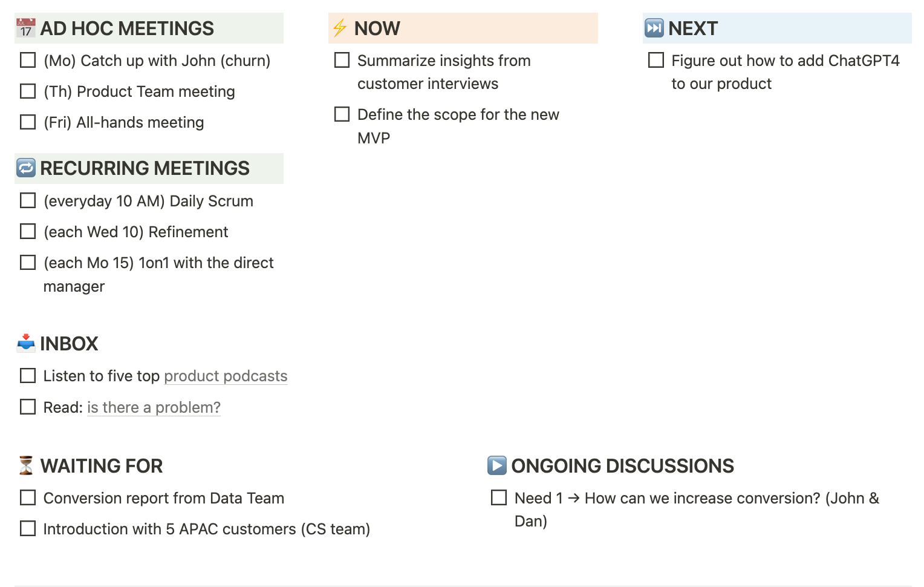Click the play icon beside Ongoing Discussions
Viewport: 924px width, 587px height.
tap(497, 465)
